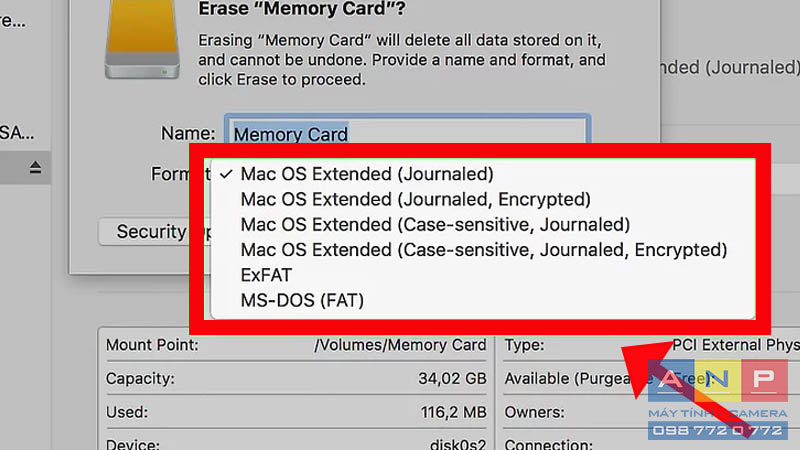Click the checkmark beside Mac OS Extended (Journaled)

coord(226,174)
